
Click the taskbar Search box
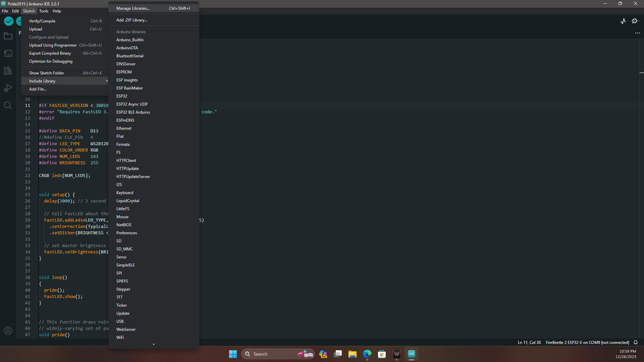click(278, 354)
